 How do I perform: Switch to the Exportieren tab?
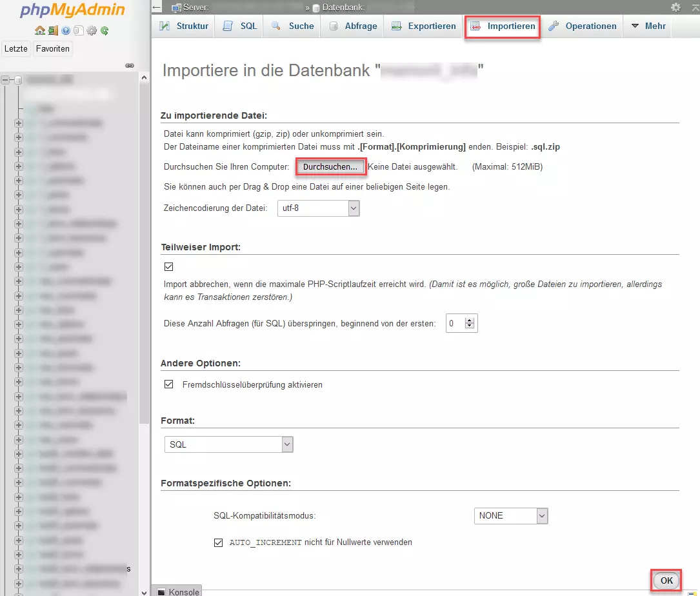click(x=425, y=26)
